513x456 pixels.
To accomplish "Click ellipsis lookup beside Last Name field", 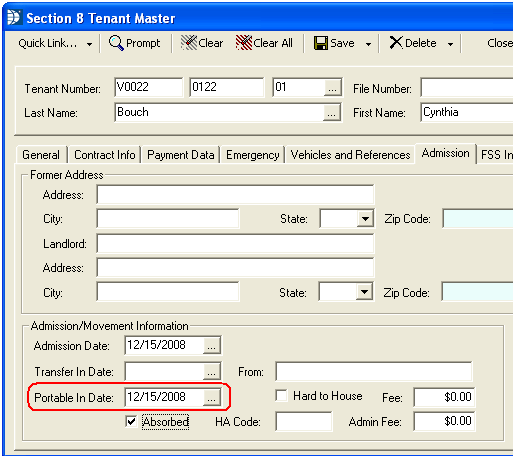I will [331, 112].
